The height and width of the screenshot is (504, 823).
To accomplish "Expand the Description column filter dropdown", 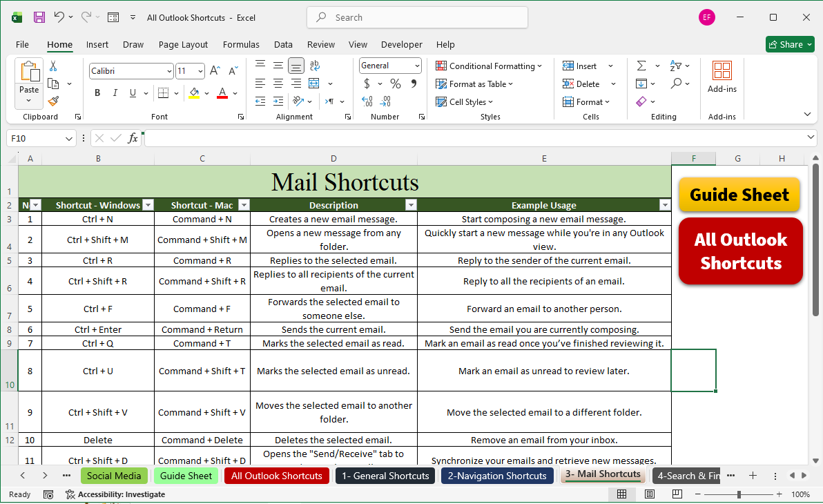I will click(411, 205).
